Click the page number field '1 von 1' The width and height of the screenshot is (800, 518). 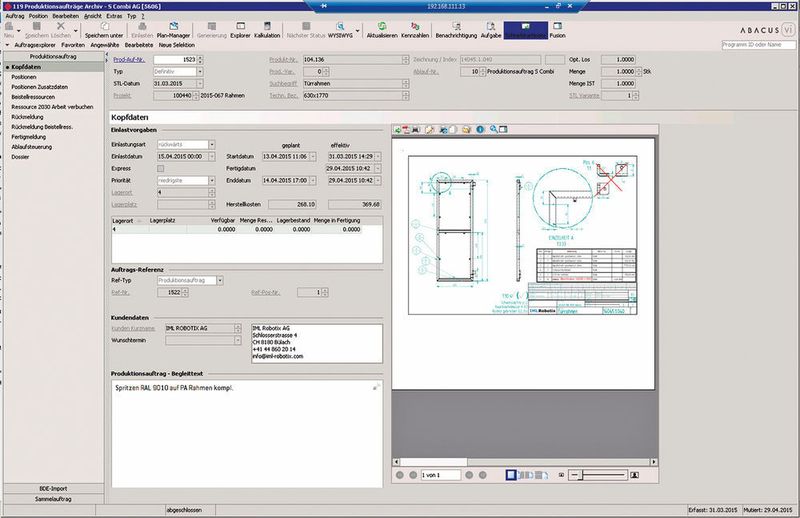[441, 475]
